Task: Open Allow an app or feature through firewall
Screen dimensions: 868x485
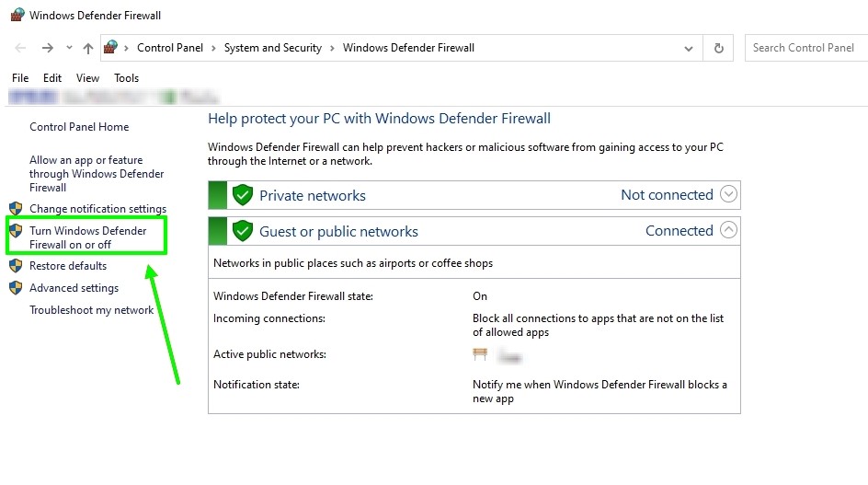Action: 97,174
